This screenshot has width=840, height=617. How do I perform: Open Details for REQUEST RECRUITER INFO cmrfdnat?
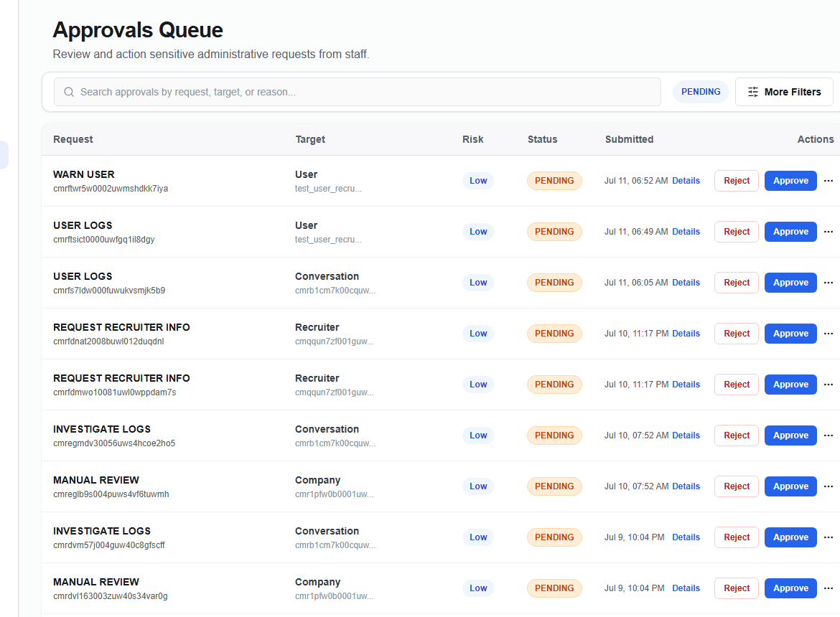tap(686, 334)
